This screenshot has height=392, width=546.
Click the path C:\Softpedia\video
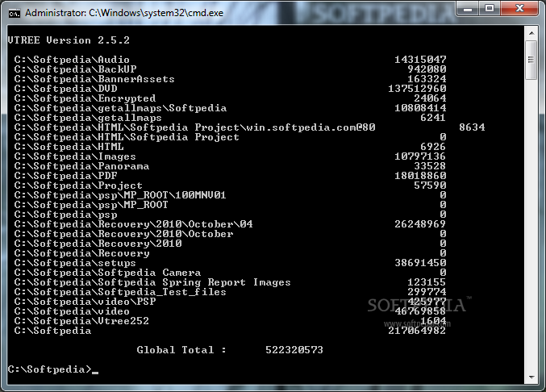pos(72,311)
